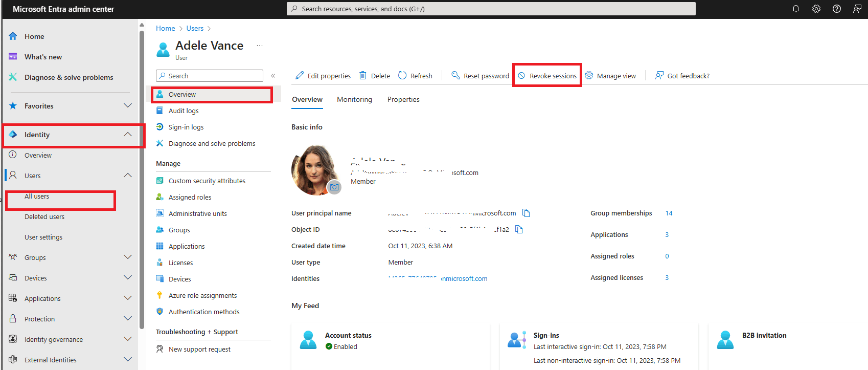Switch to the Monitoring tab

click(x=354, y=99)
